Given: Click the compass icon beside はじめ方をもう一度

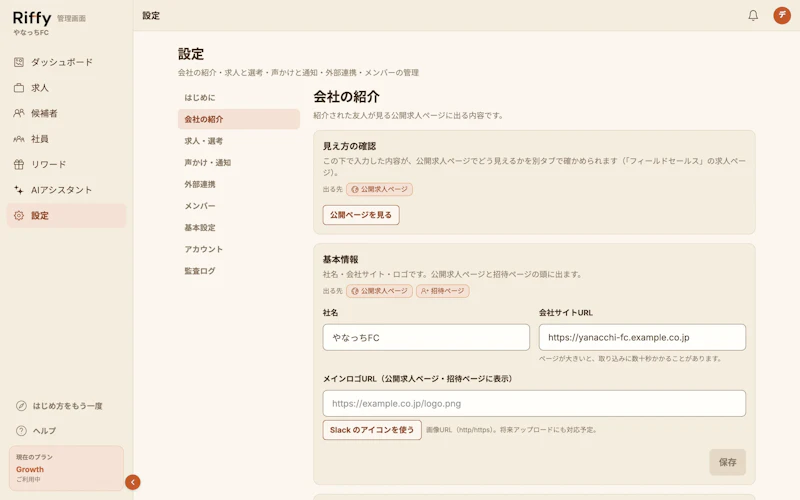Looking at the screenshot, I should point(21,406).
